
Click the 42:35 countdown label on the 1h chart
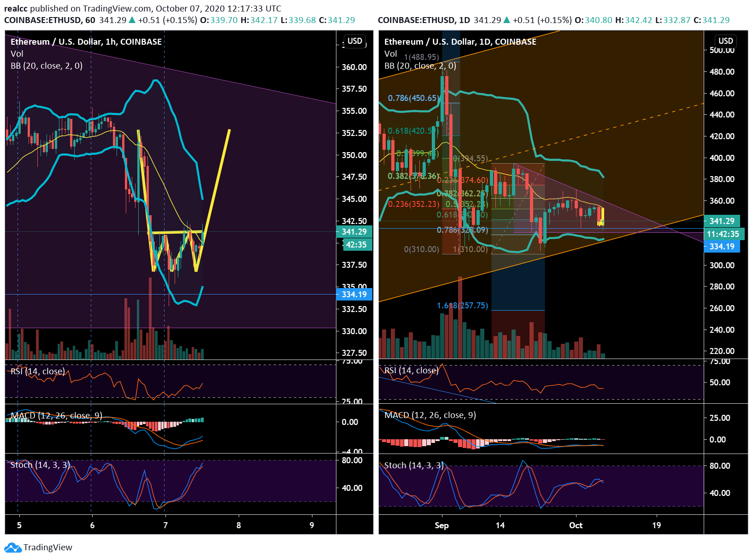pyautogui.click(x=357, y=245)
